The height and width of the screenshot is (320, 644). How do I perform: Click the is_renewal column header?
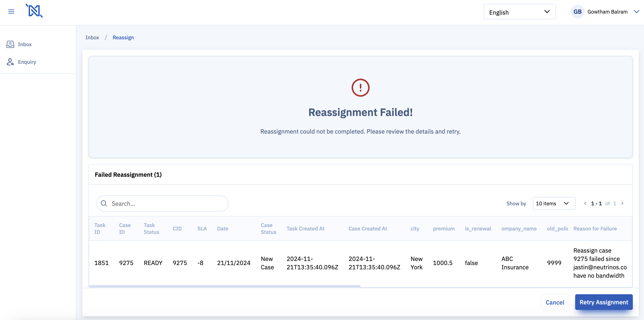click(x=478, y=229)
